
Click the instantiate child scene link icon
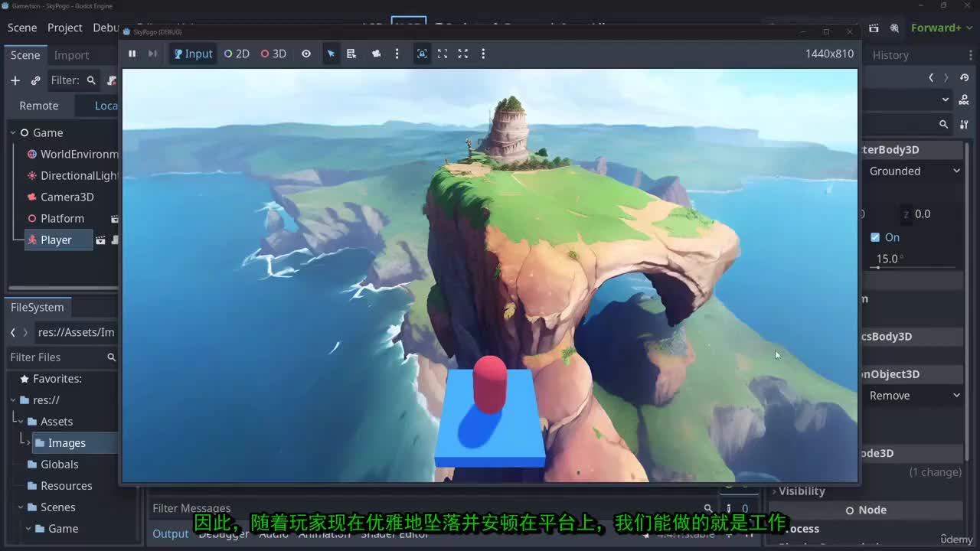(x=35, y=80)
